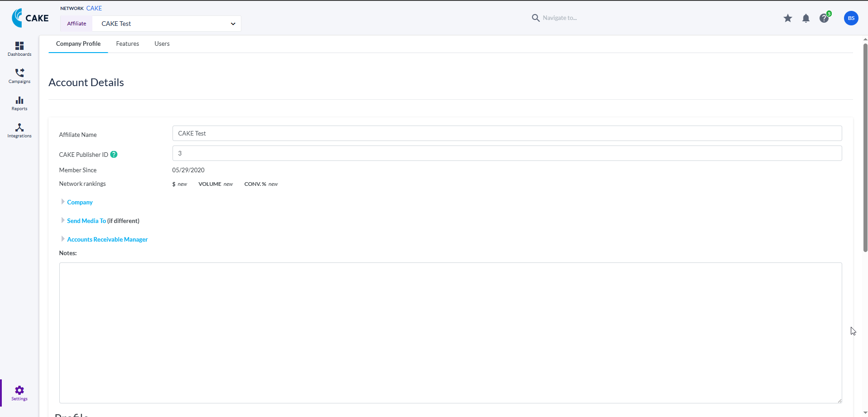Click the CONV.% new ranking text
Screen dimensions: 868x417
[x=261, y=184]
